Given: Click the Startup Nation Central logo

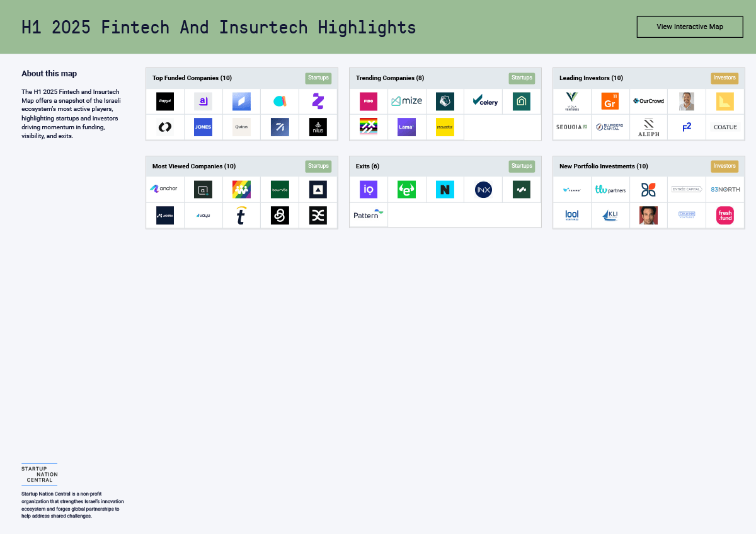Looking at the screenshot, I should pos(39,474).
